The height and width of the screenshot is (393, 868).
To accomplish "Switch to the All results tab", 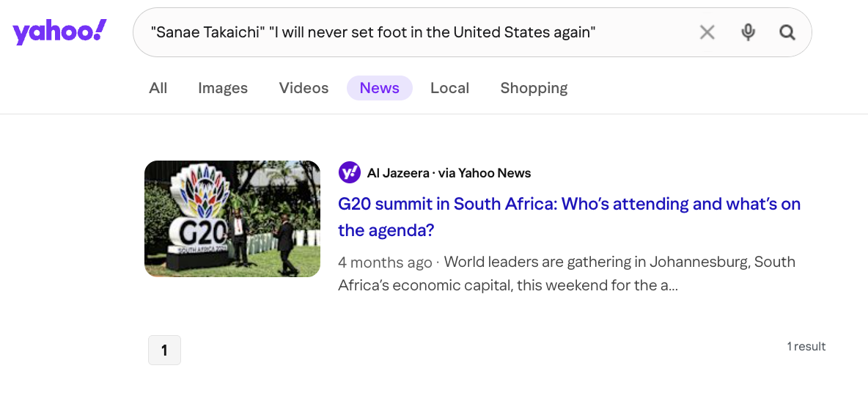I will pyautogui.click(x=158, y=88).
